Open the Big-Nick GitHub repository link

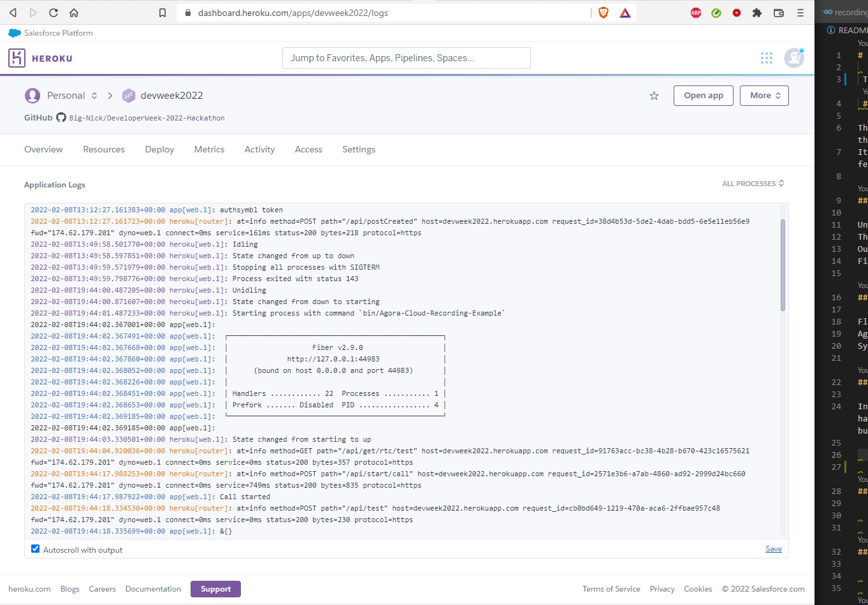coord(147,118)
